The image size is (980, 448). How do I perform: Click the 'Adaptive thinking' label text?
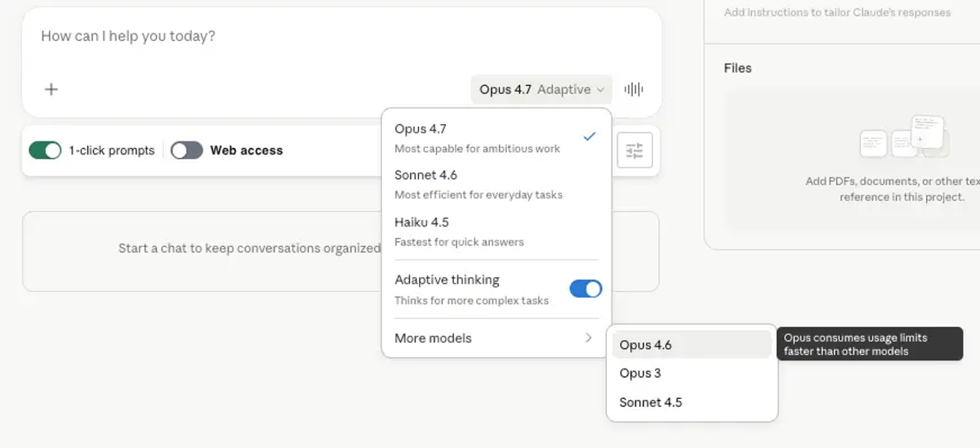(447, 280)
